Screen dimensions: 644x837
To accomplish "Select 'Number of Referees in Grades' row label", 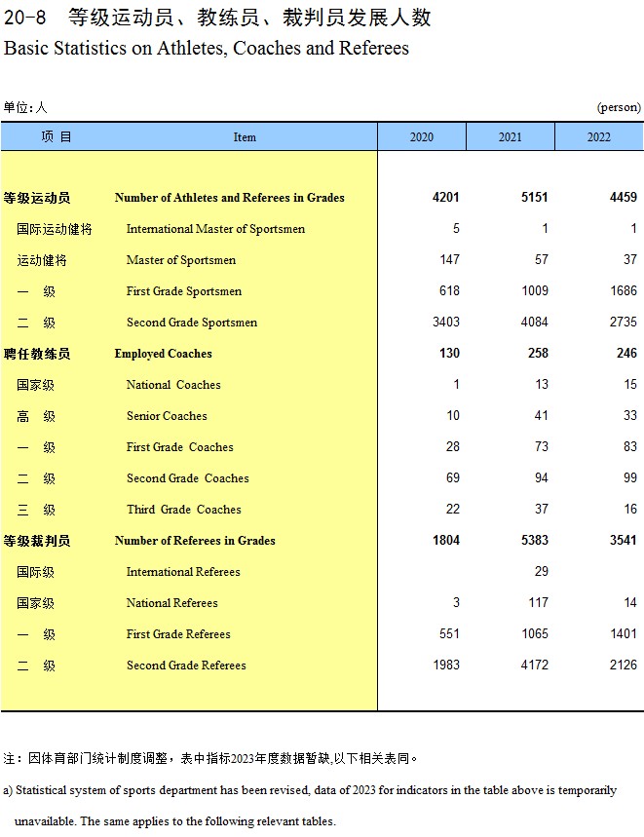I will click(x=195, y=541).
